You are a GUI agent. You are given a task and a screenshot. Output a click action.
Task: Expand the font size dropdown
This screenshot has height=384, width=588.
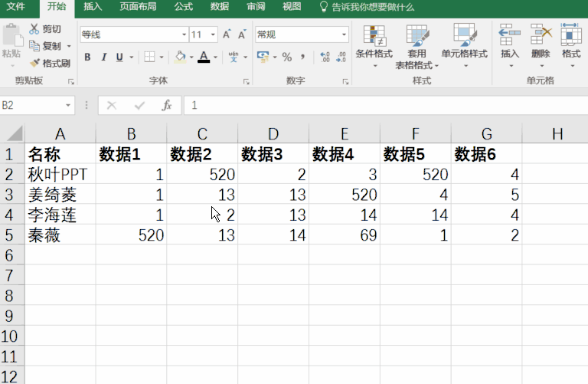click(213, 34)
